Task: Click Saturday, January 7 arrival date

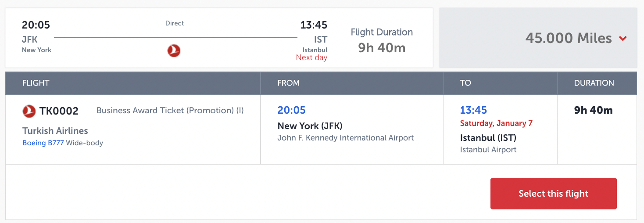Action: [496, 123]
